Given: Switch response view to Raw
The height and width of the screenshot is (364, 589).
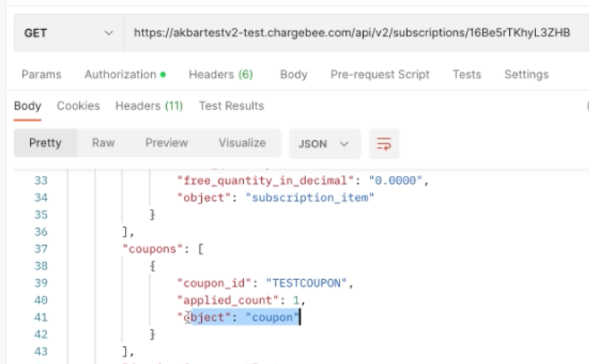Looking at the screenshot, I should click(103, 143).
